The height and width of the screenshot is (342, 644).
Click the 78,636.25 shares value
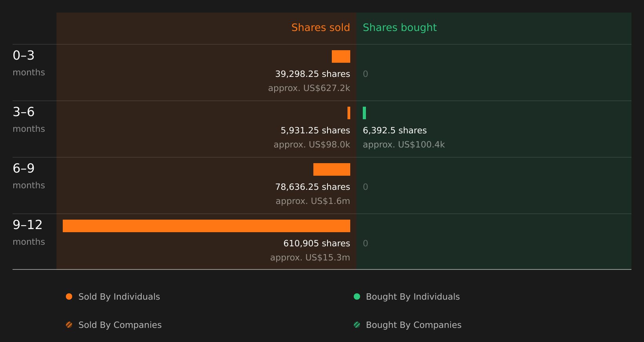point(313,187)
